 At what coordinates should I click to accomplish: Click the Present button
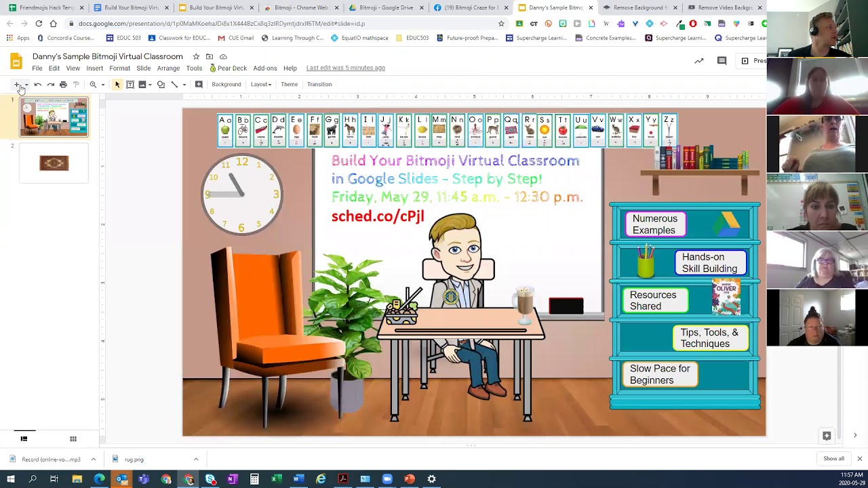753,61
